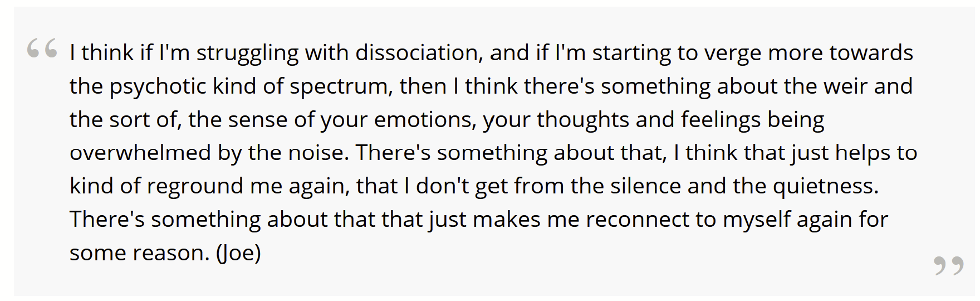Click the opening quotation mark icon
Screen dimensions: 980x301
point(42,48)
